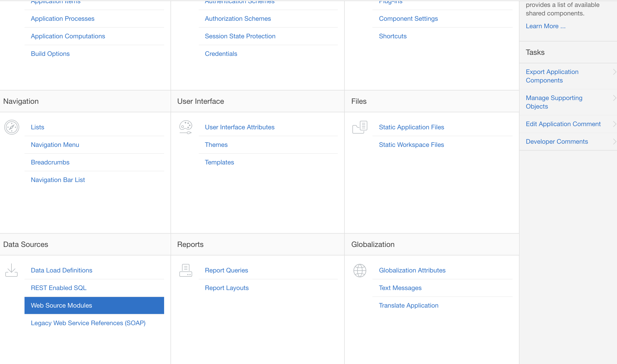Click the chevron beside Manage Supporting Objects

coord(614,98)
